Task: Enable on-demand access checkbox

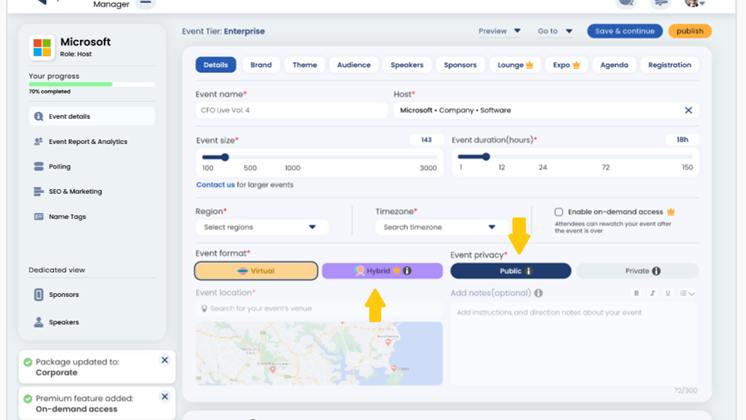Action: point(559,212)
